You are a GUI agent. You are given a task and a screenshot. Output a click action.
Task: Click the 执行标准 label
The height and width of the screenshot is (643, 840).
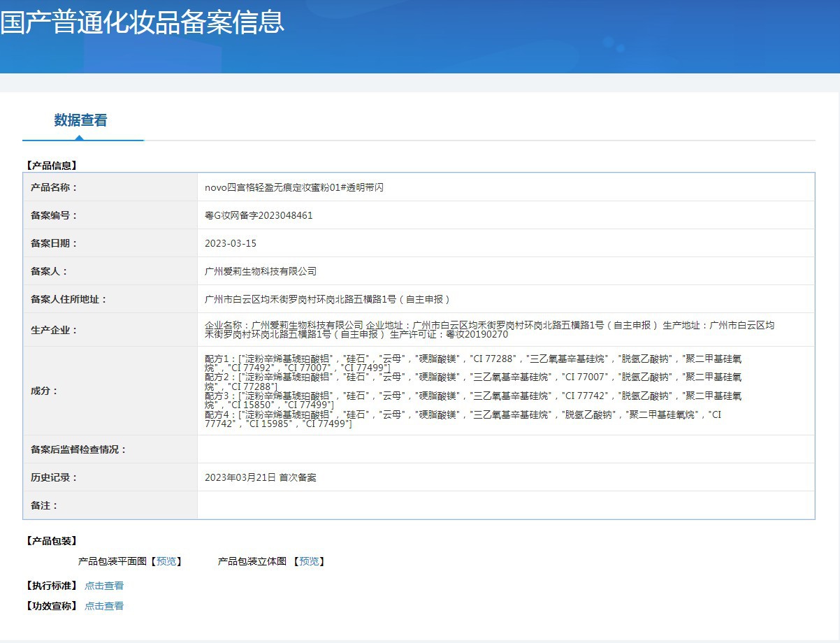(51, 586)
